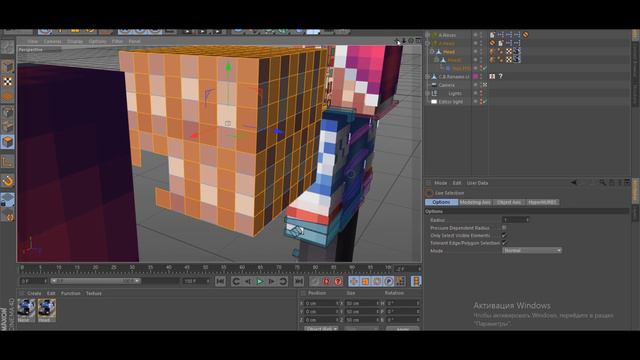
Task: Click the red keyframe selection question-mark button
Action: tap(338, 281)
